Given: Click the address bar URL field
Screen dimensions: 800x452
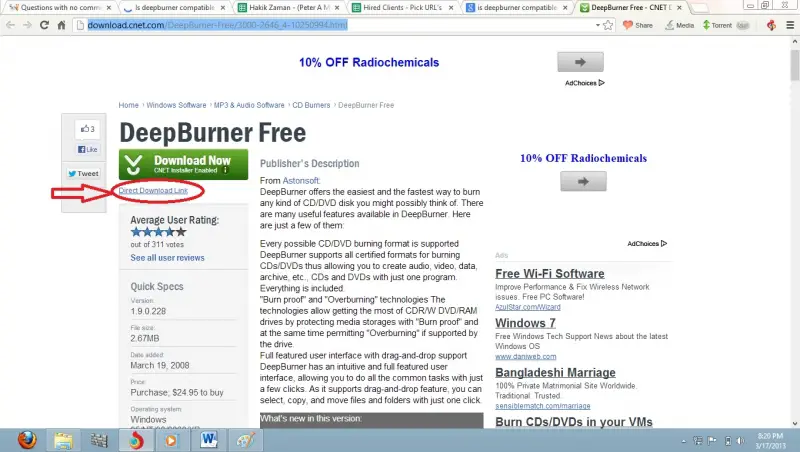Looking at the screenshot, I should (x=337, y=25).
